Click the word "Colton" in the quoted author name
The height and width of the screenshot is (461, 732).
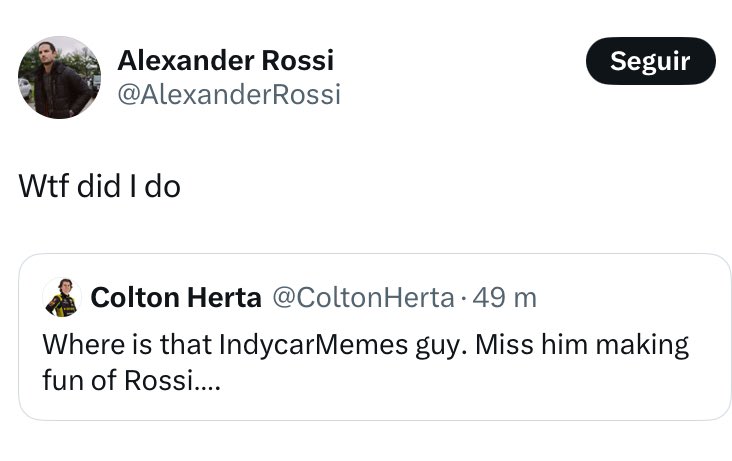coord(135,298)
